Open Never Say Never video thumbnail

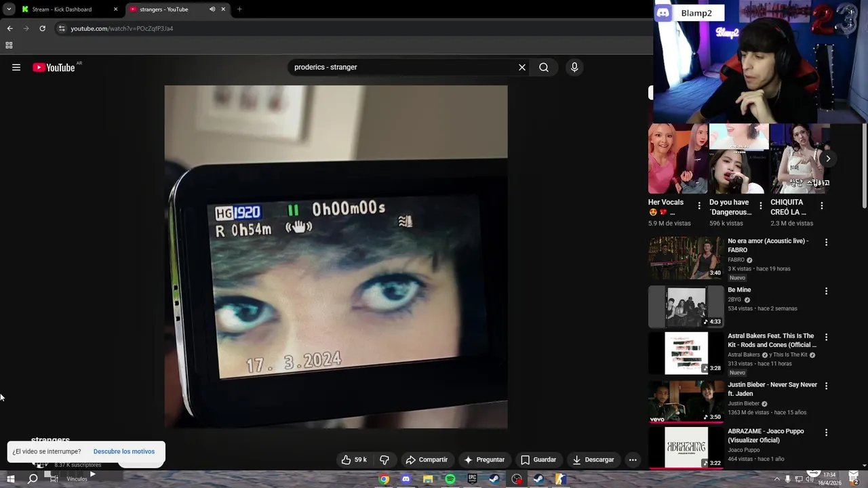tap(686, 401)
